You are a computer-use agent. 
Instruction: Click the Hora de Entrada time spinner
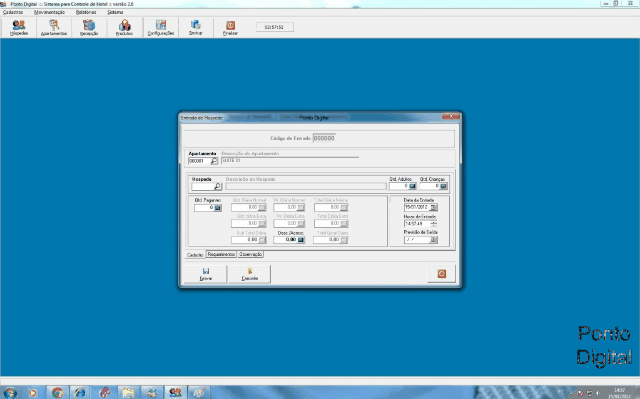pyautogui.click(x=433, y=224)
